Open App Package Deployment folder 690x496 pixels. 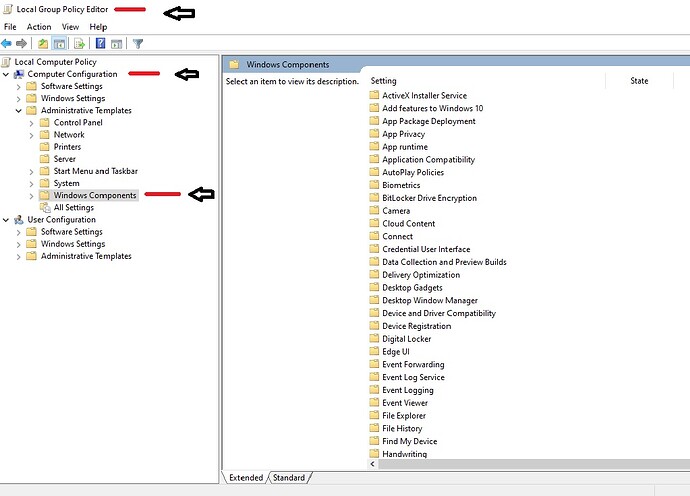pyautogui.click(x=429, y=121)
